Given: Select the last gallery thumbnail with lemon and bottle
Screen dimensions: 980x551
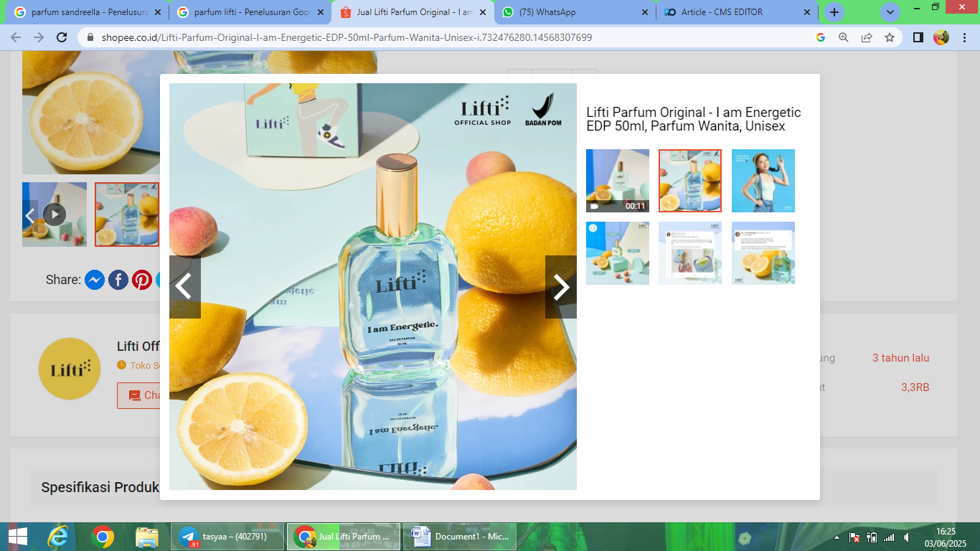Looking at the screenshot, I should (x=763, y=253).
